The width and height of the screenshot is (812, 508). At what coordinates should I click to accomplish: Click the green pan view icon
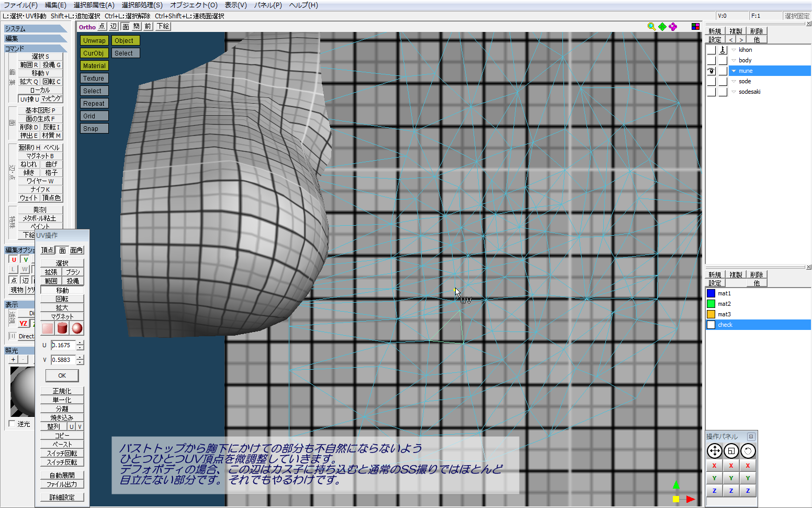pos(662,27)
